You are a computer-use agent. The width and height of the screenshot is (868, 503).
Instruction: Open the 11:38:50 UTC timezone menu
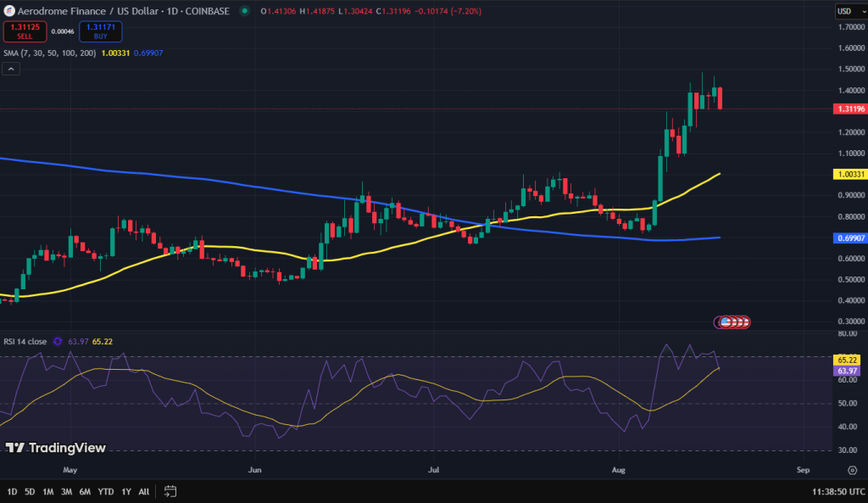pos(838,491)
